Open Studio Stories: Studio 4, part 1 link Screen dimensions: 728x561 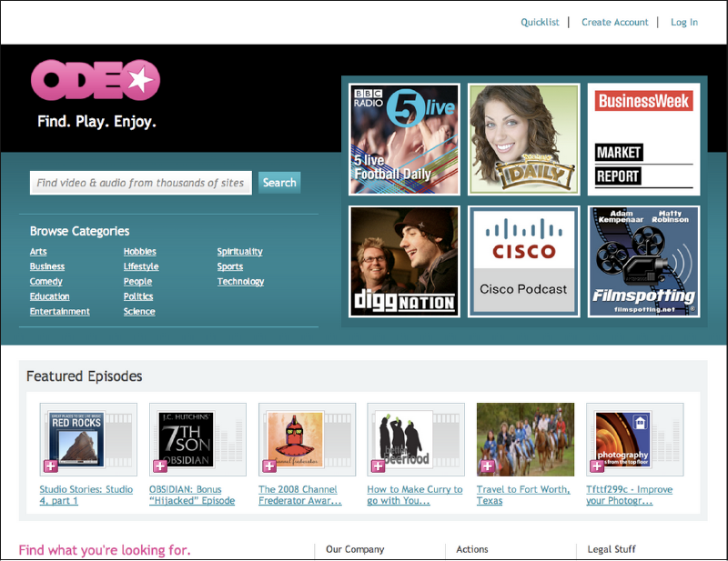point(86,496)
